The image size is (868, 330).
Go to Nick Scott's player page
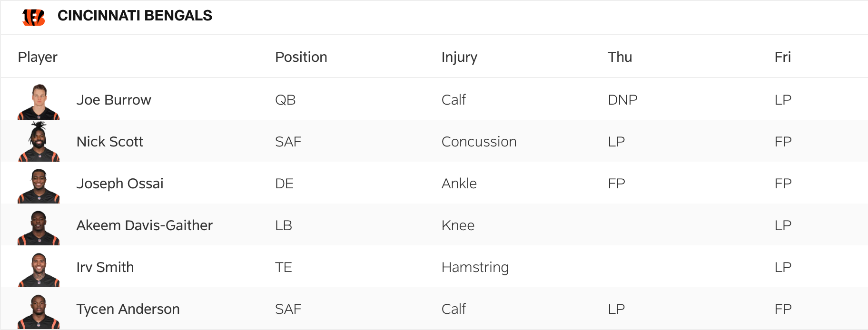click(x=109, y=142)
